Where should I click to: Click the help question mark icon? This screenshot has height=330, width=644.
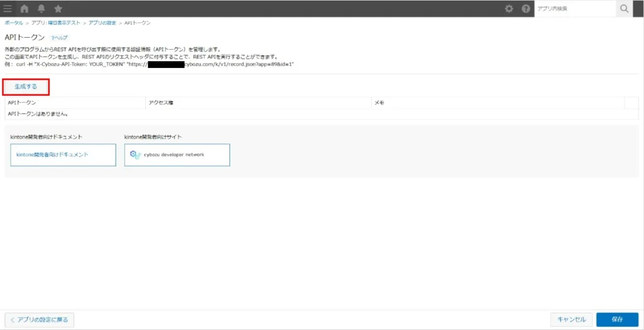tap(526, 9)
